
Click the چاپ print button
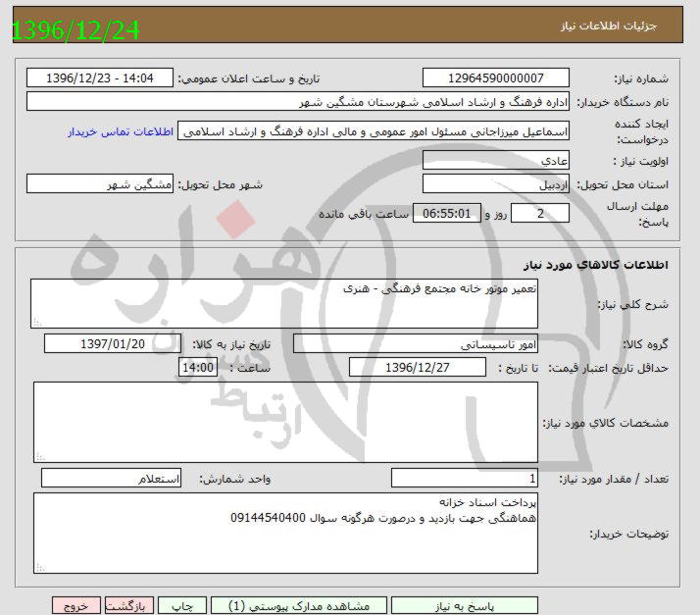point(182,605)
